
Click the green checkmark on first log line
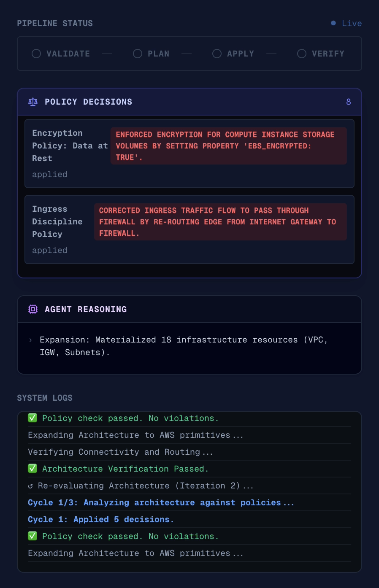pyautogui.click(x=32, y=418)
